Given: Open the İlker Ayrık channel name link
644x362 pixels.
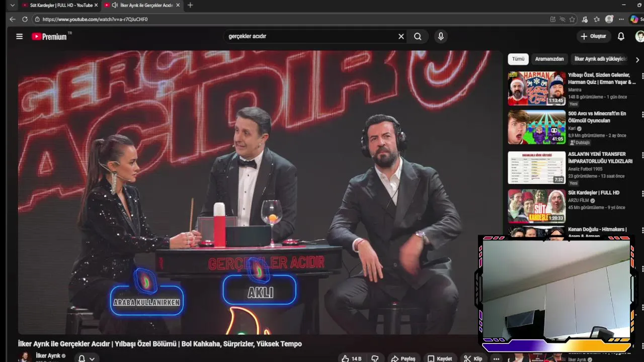Looking at the screenshot, I should [x=48, y=355].
